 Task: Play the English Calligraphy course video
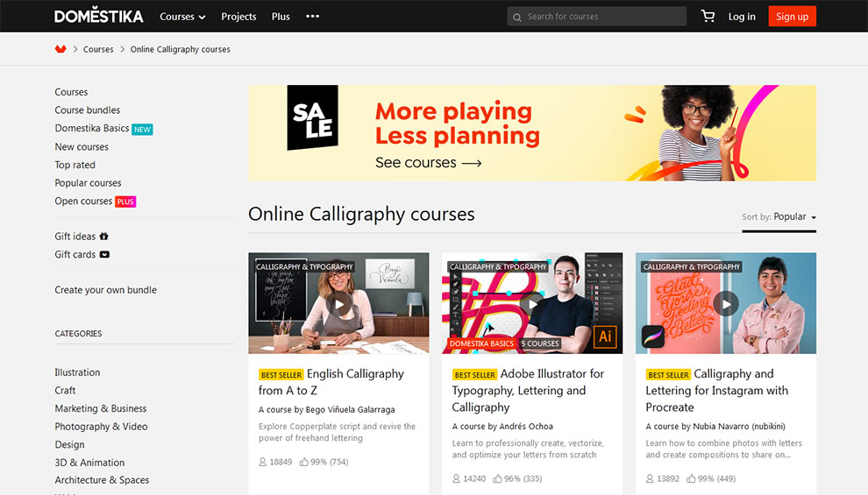click(x=338, y=304)
